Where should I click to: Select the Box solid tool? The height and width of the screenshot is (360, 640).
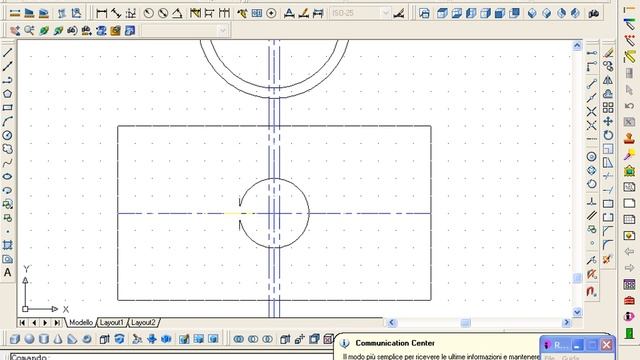(15, 339)
